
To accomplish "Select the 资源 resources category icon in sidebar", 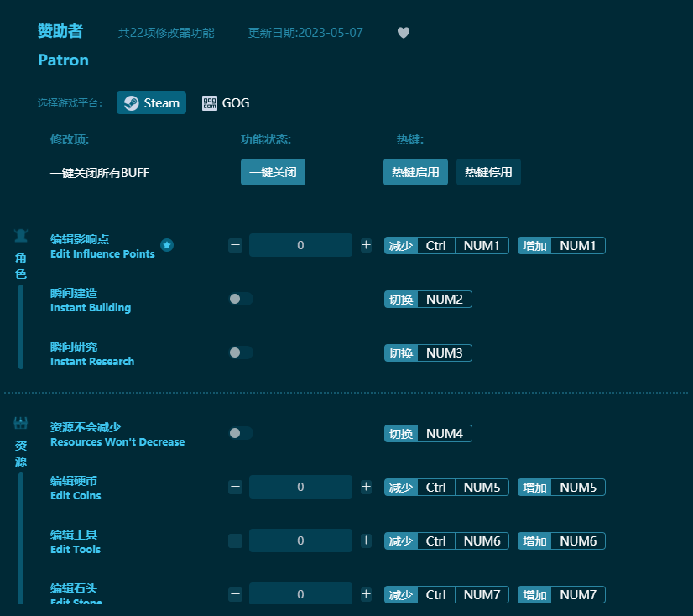I will click(x=20, y=425).
